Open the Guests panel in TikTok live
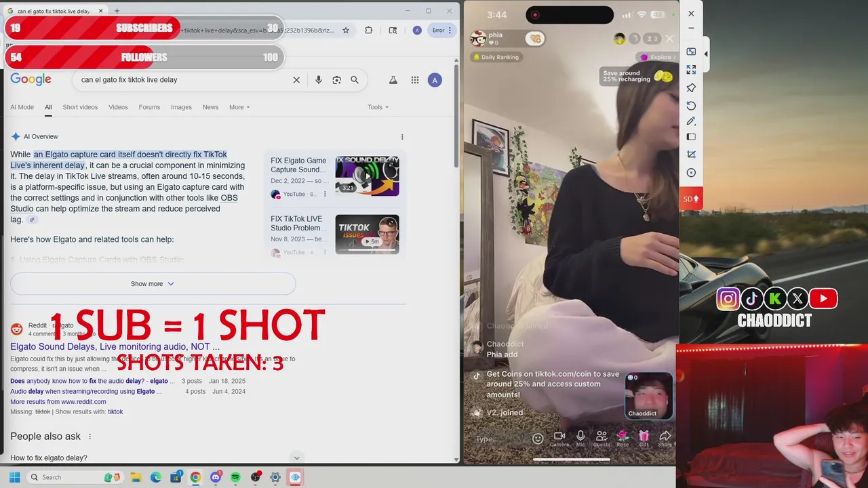868x488 pixels. (x=601, y=439)
